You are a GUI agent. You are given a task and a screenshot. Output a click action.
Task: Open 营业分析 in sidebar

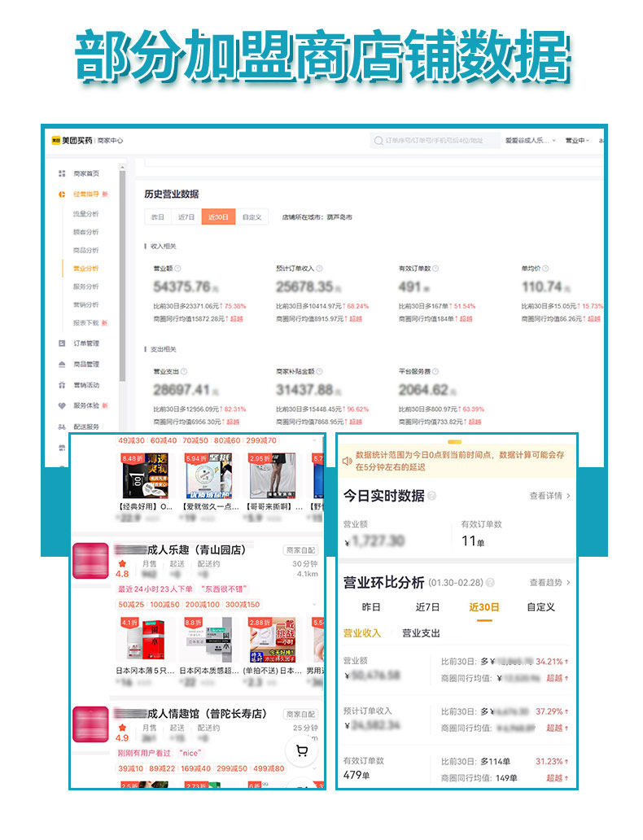86,269
